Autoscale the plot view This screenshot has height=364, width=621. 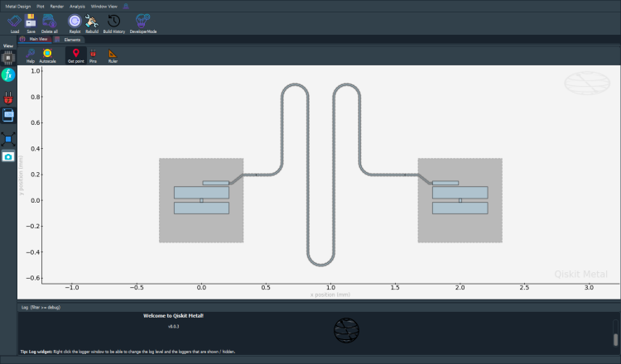(47, 55)
